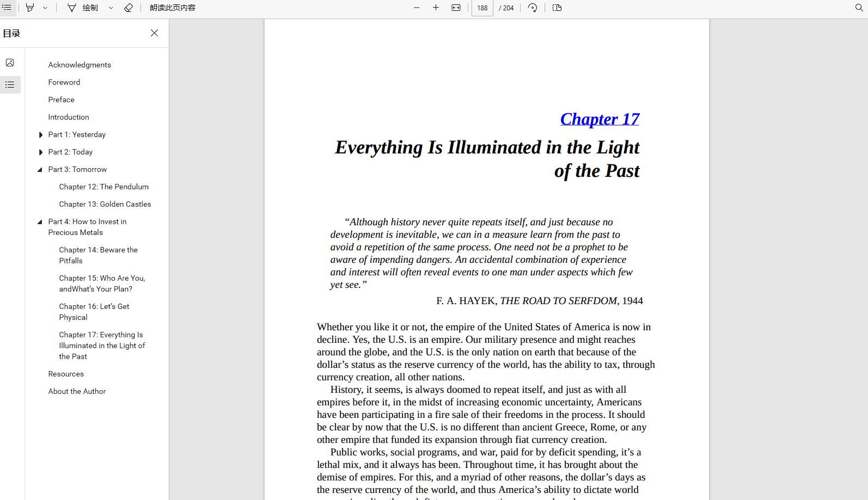Jump to Preface entry
Screen dimensions: 868x500
[62, 100]
